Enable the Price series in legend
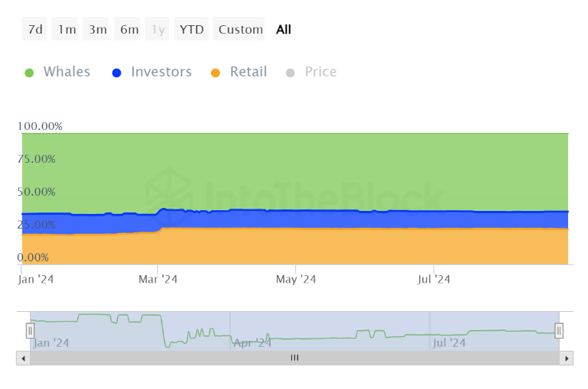Viewport: 588px width, 389px height. 320,72
